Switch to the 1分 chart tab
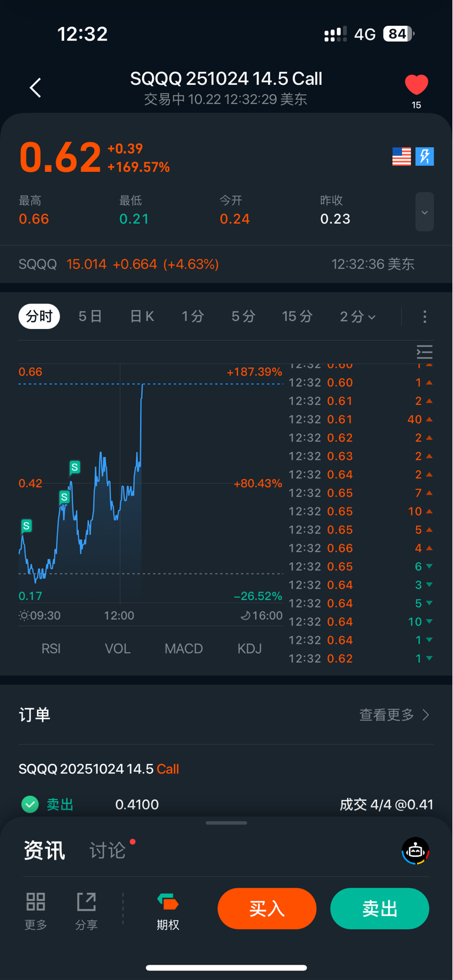This screenshot has height=980, width=453. pyautogui.click(x=193, y=317)
